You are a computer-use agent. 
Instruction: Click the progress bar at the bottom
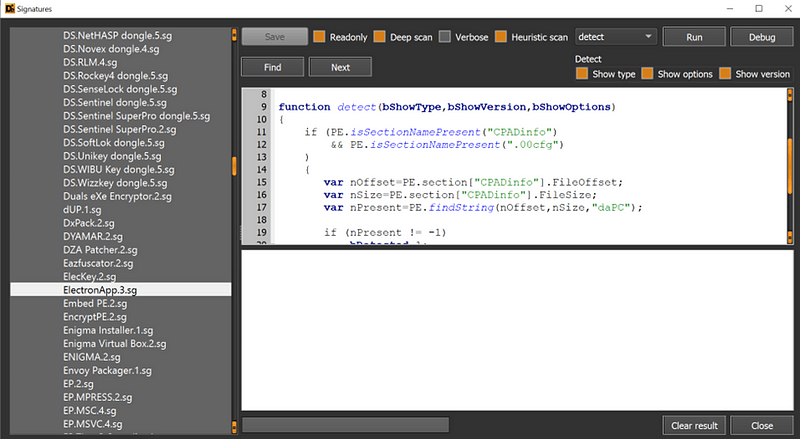[345, 425]
